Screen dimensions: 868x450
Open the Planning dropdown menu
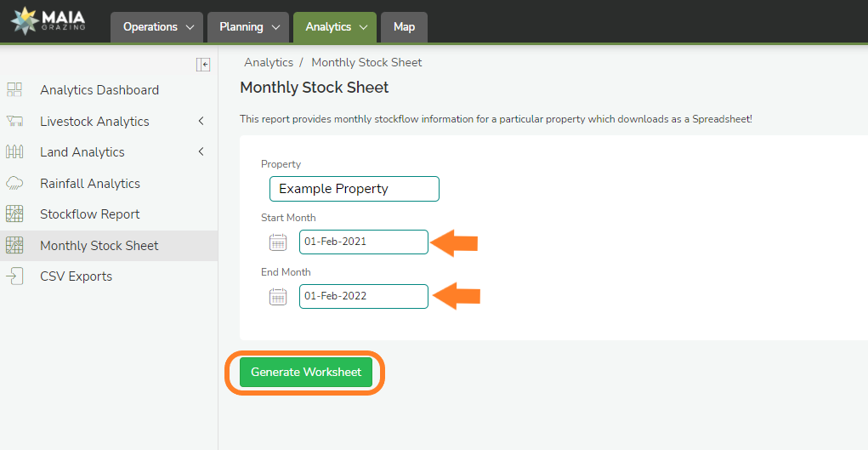click(248, 27)
